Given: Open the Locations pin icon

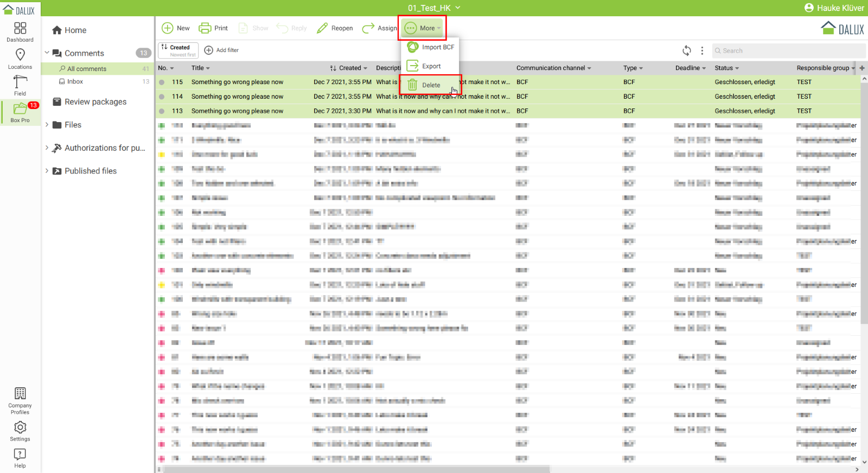Looking at the screenshot, I should point(20,59).
